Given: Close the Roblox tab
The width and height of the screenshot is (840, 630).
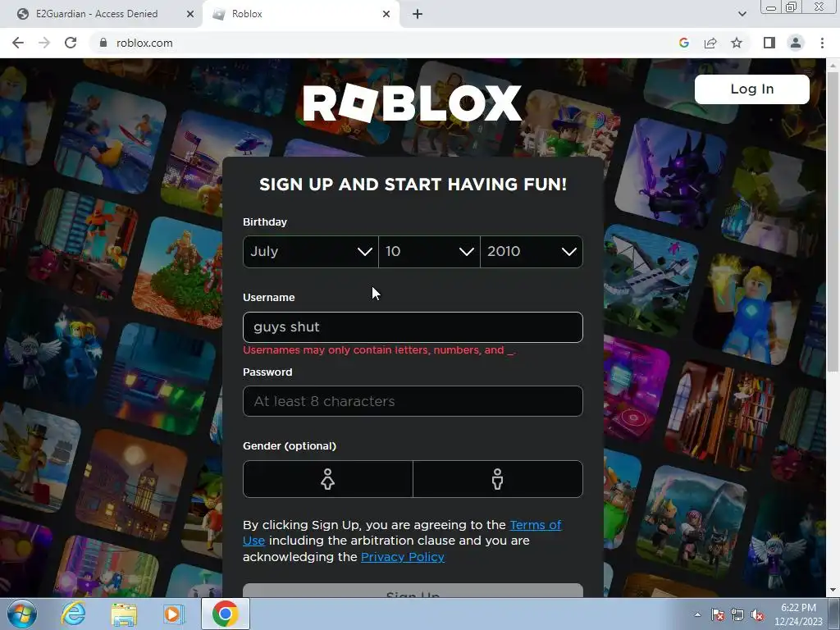Looking at the screenshot, I should (386, 14).
